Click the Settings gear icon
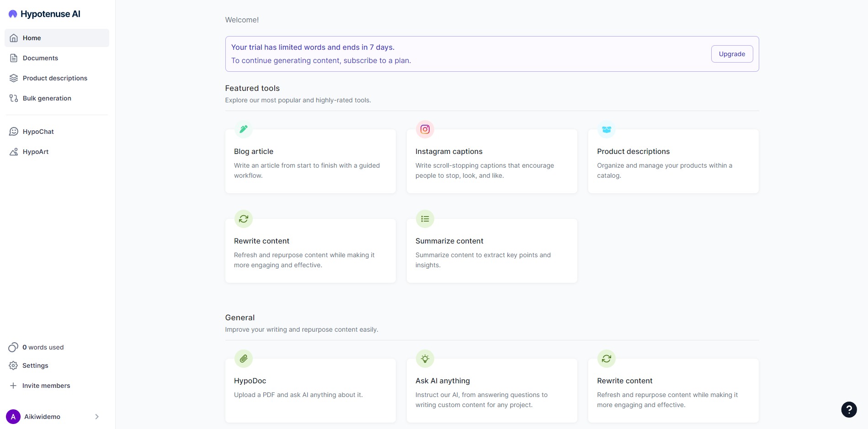Image resolution: width=868 pixels, height=429 pixels. coord(13,365)
